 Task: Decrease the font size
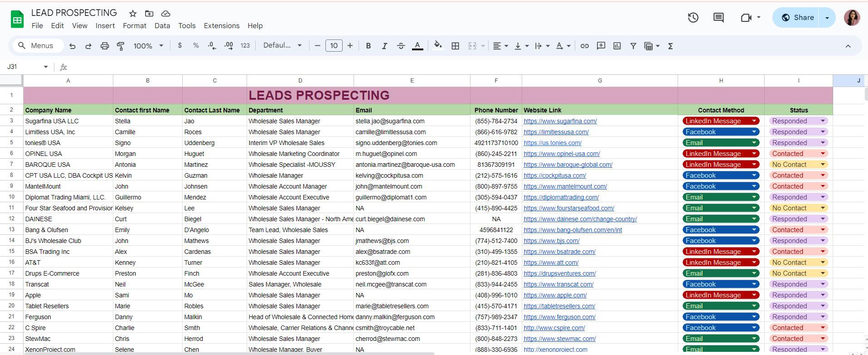click(x=317, y=46)
